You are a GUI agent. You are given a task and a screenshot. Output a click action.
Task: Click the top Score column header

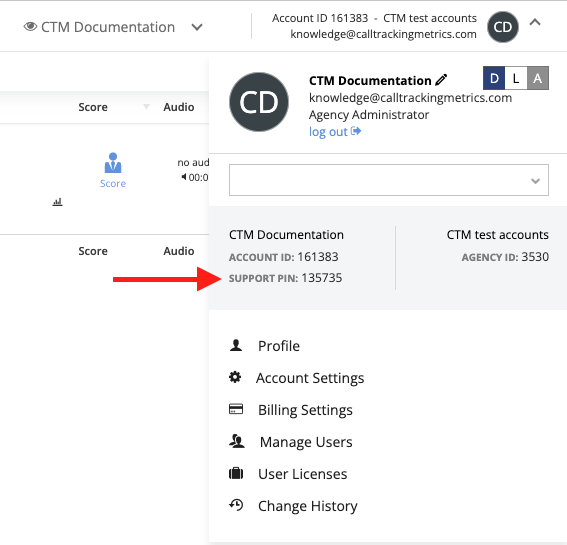coord(93,107)
